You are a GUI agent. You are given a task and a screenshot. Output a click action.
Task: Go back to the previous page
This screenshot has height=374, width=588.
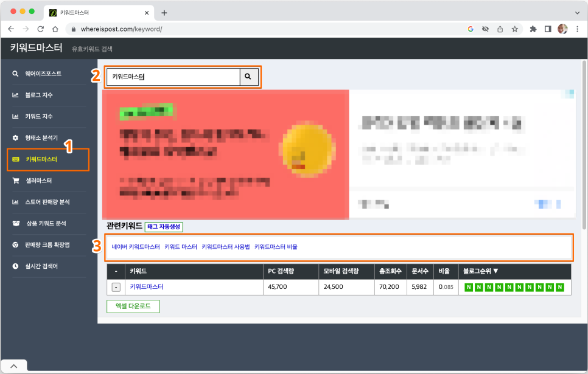pos(11,29)
